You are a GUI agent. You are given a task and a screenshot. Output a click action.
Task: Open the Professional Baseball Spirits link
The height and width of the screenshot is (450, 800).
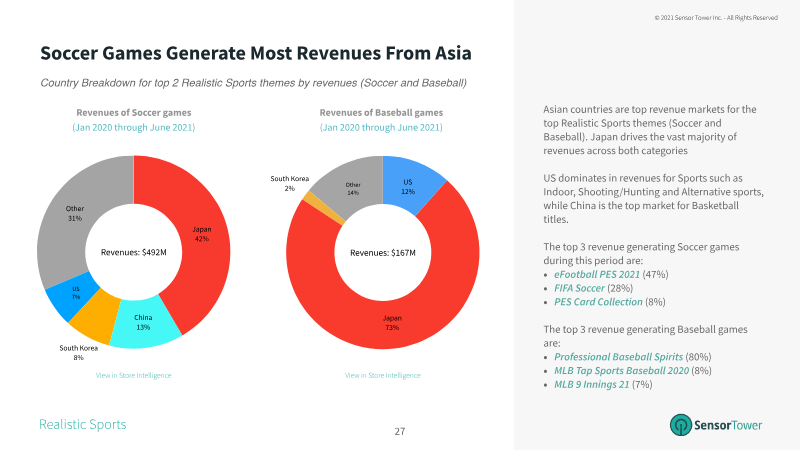click(618, 357)
